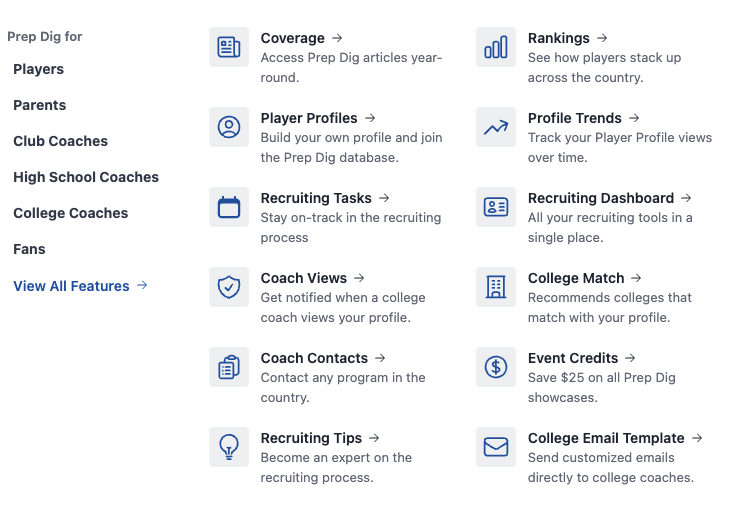Click the Recruiting Tips lightbulb icon

(229, 447)
